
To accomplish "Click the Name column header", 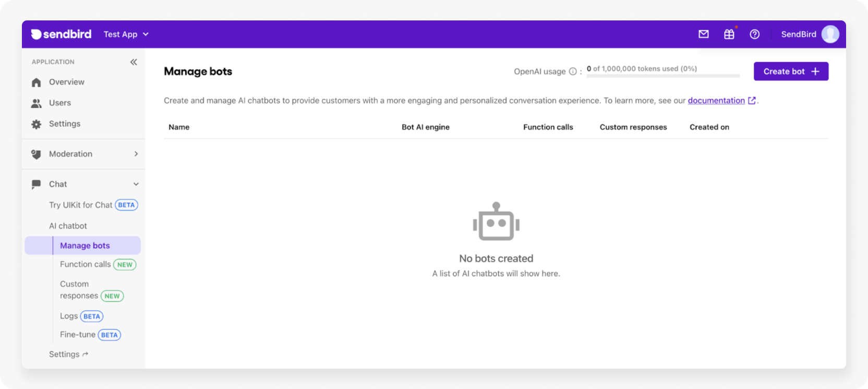I will point(179,127).
